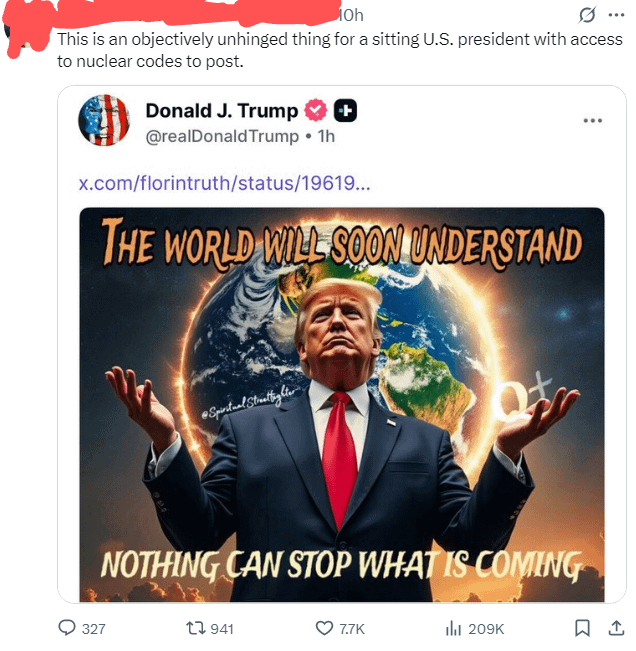Click the 10h timestamp on outer post
This screenshot has width=636, height=651.
351,15
